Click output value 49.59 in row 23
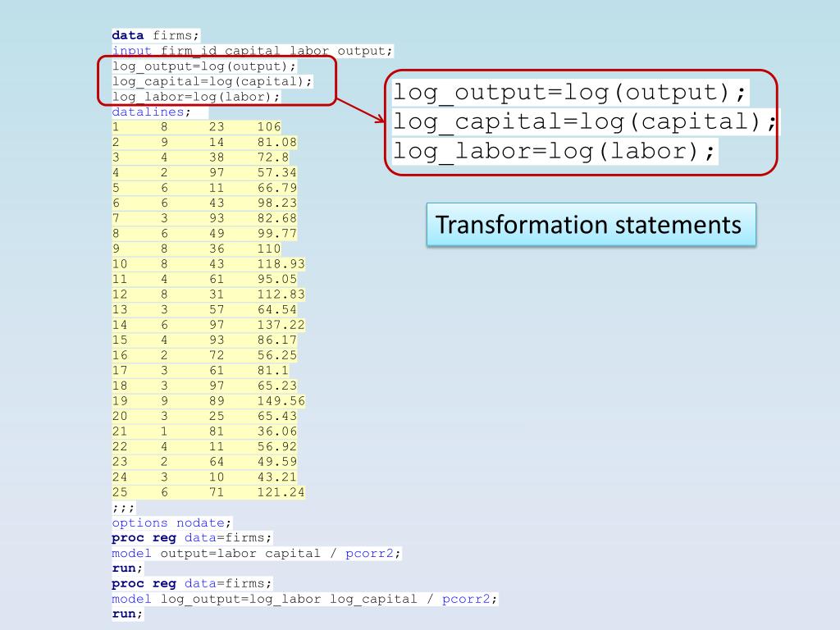The height and width of the screenshot is (630, 840). 277,462
